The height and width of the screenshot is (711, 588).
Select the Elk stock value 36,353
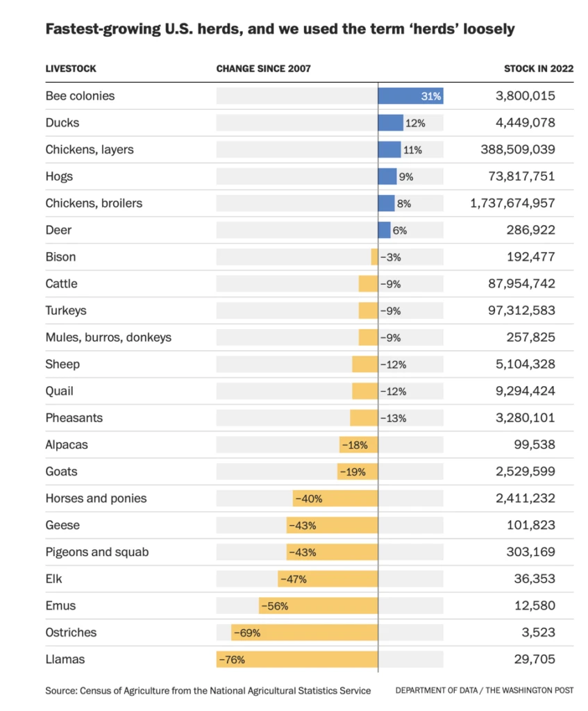click(x=532, y=579)
